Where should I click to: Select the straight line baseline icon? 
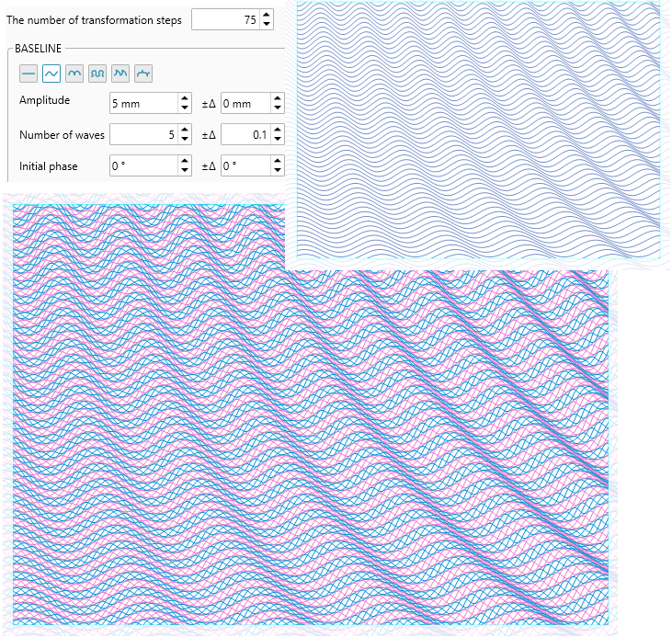[28, 74]
